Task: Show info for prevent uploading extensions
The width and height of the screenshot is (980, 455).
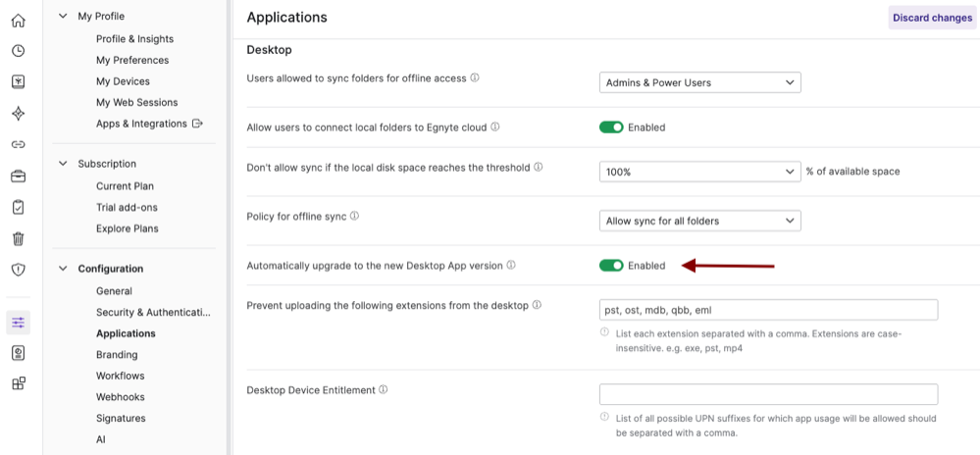Action: coord(537,306)
